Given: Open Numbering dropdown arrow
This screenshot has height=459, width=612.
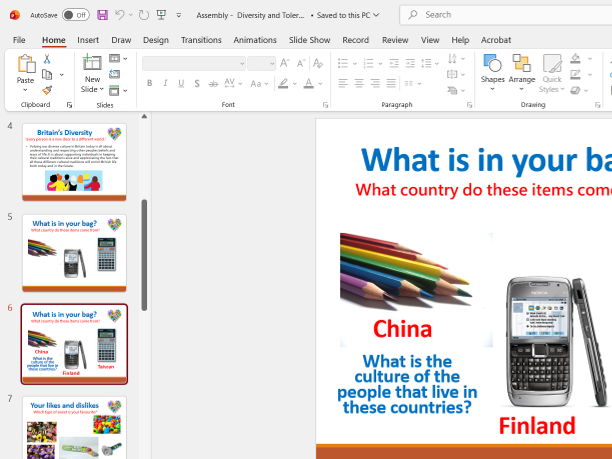Looking at the screenshot, I should [380, 63].
